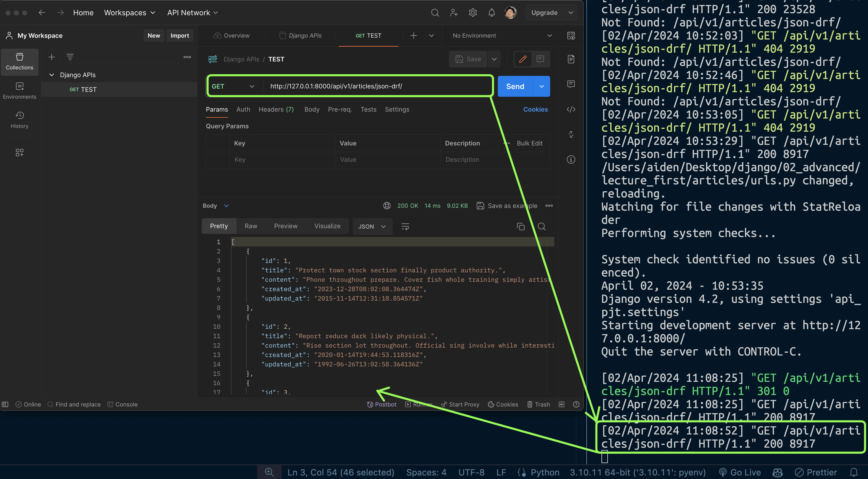868x479 pixels.
Task: Open the Collections sidebar panel
Action: pyautogui.click(x=19, y=62)
